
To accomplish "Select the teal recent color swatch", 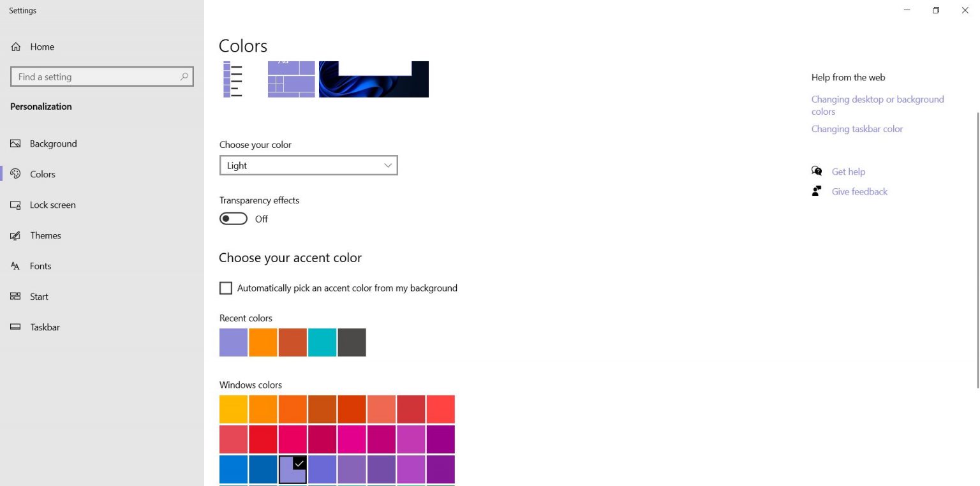I will click(322, 342).
